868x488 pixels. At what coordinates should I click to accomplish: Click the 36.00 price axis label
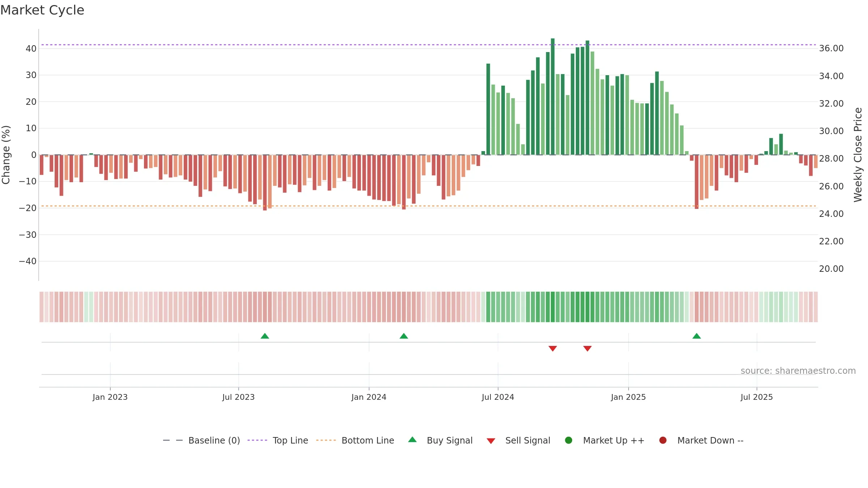831,48
